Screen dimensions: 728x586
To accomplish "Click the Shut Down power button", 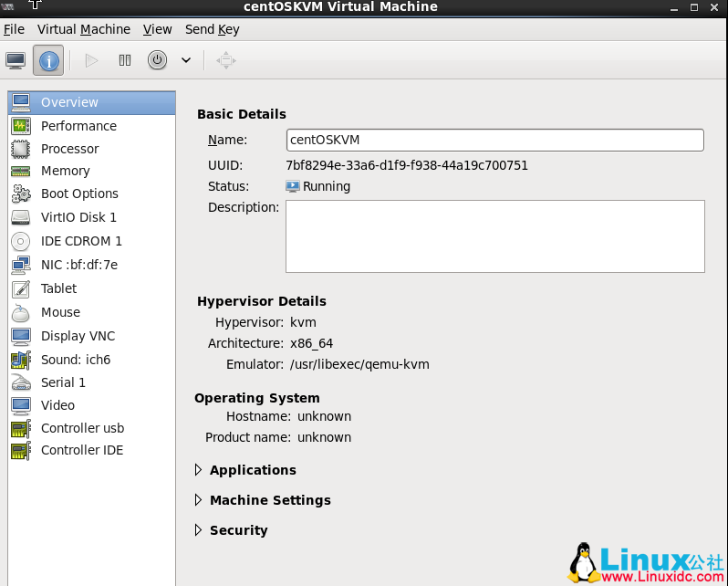I will (158, 60).
